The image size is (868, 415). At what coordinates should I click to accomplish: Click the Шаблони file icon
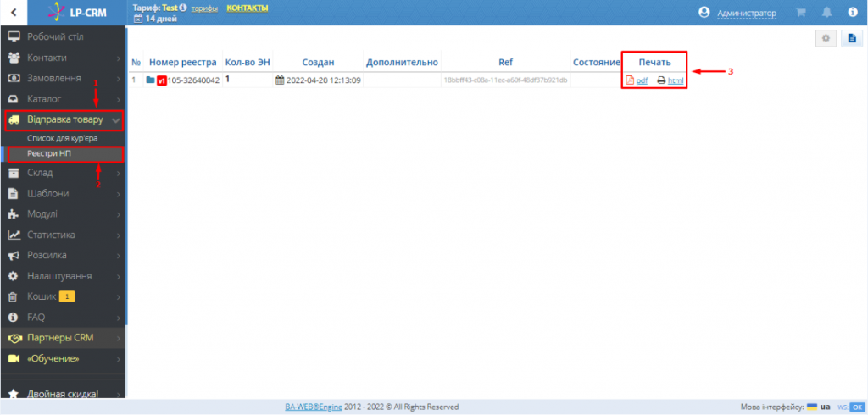pos(14,194)
